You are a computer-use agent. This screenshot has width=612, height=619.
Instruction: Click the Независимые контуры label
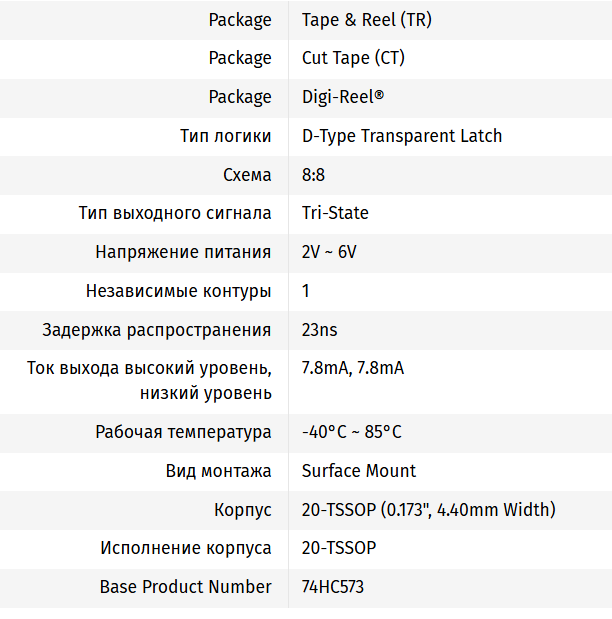click(x=178, y=291)
